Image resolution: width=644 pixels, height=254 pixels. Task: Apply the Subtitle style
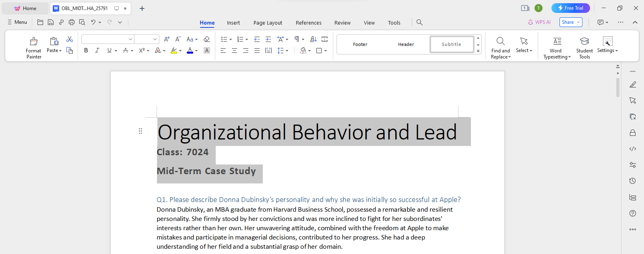coord(452,44)
